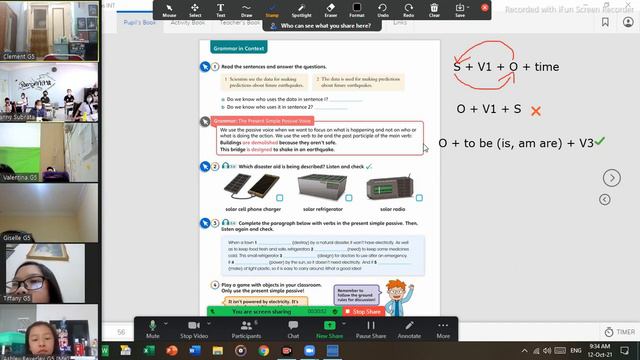
Task: Open the Teacher's Book tab
Action: pyautogui.click(x=240, y=22)
